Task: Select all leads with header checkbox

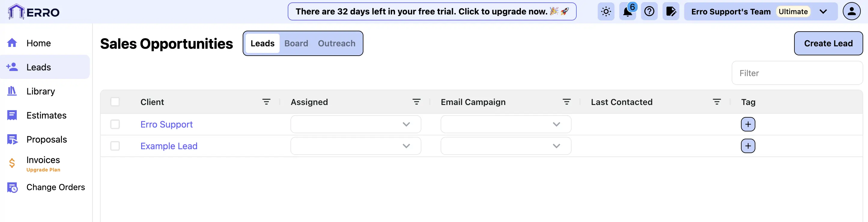Action: [x=115, y=102]
